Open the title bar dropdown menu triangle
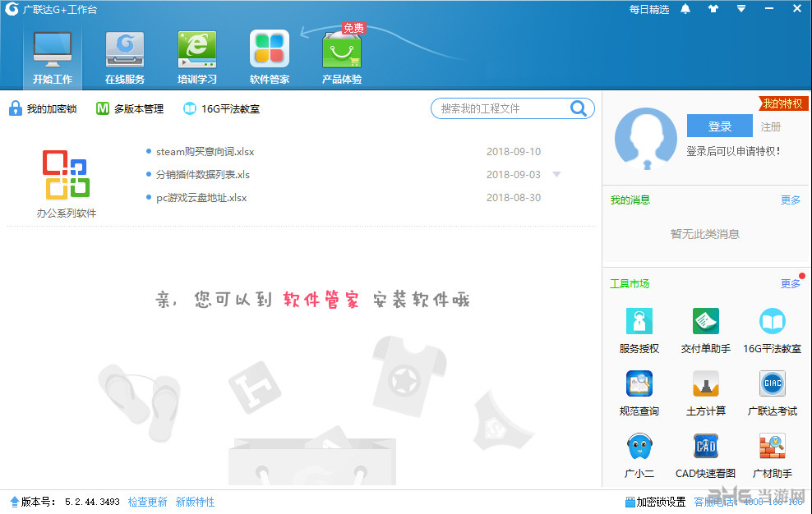812x514 pixels. pyautogui.click(x=741, y=9)
